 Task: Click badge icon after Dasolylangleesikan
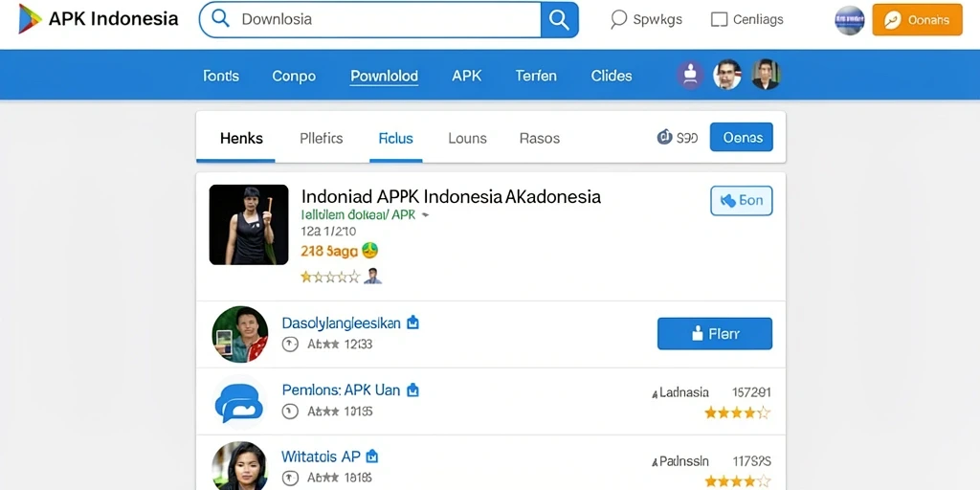(x=412, y=323)
